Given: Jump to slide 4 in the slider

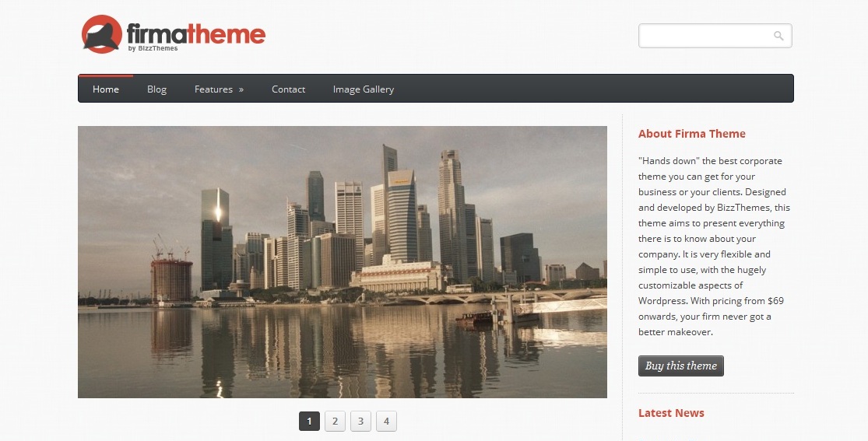Looking at the screenshot, I should (386, 422).
